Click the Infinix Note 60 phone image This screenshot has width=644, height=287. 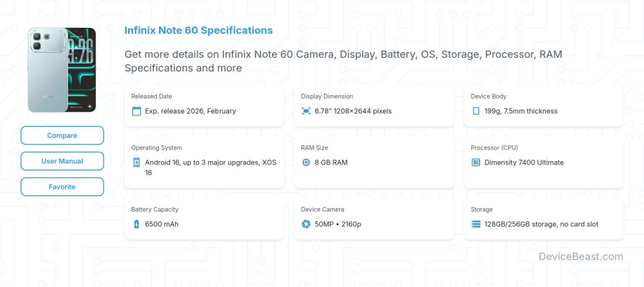tap(62, 70)
